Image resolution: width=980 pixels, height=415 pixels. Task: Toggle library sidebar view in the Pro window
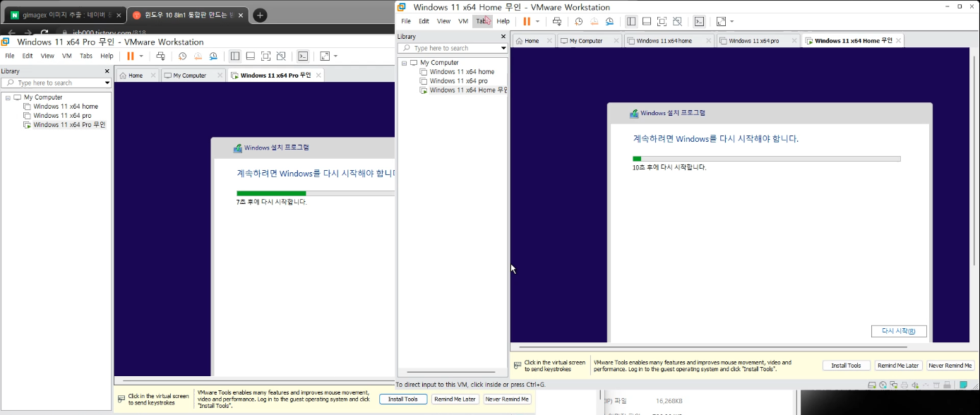pyautogui.click(x=235, y=56)
